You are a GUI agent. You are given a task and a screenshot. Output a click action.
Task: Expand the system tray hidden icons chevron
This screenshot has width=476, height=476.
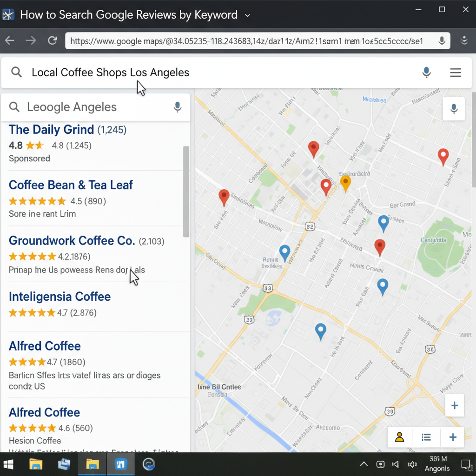point(364,464)
